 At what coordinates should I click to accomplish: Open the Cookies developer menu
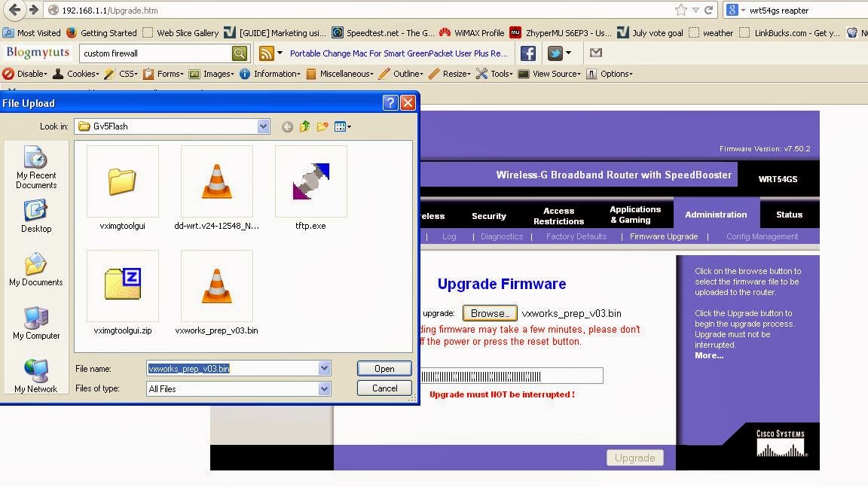76,74
